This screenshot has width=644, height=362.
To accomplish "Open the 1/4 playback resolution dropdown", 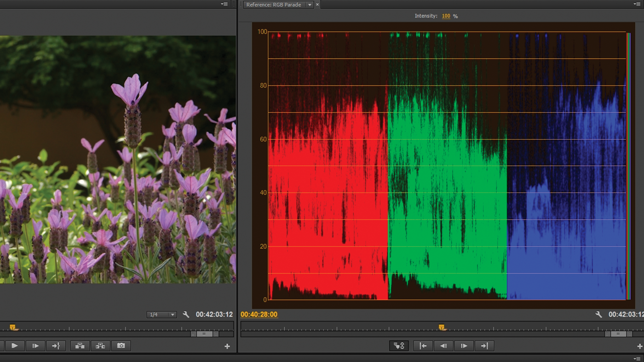I will 161,314.
